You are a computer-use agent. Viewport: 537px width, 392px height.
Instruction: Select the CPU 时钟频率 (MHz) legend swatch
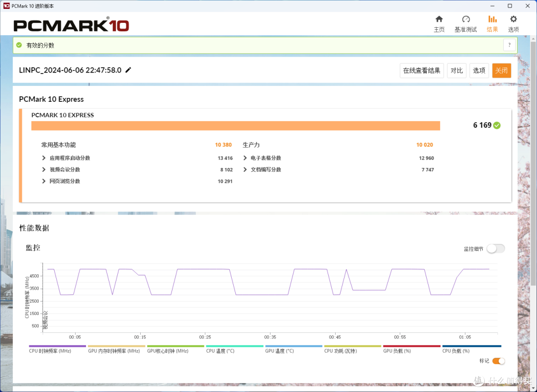[x=57, y=346]
